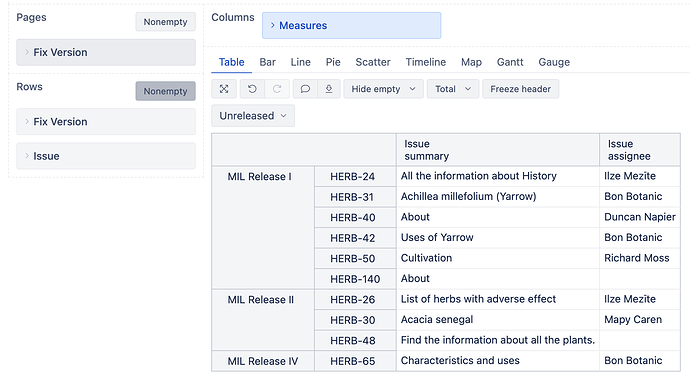Click 'Ilze Mezite' in the HERB-24 row
The image size is (690, 379).
[x=640, y=176]
